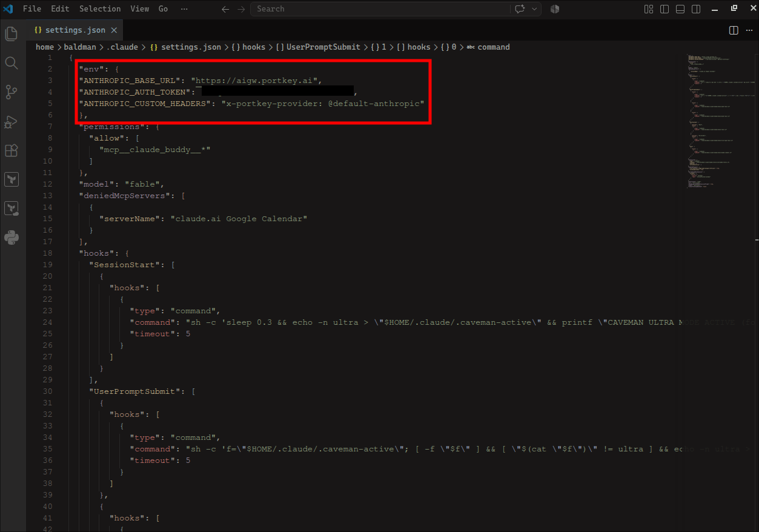
Task: Close the settings.json tab
Action: (x=114, y=30)
